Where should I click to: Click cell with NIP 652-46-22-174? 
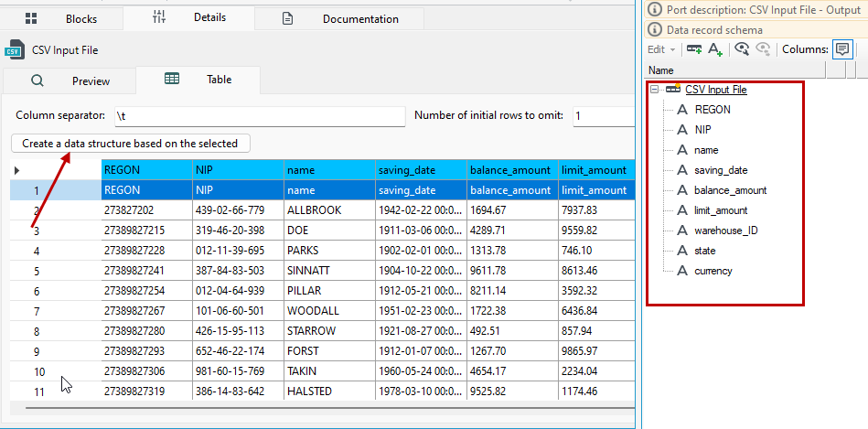238,351
